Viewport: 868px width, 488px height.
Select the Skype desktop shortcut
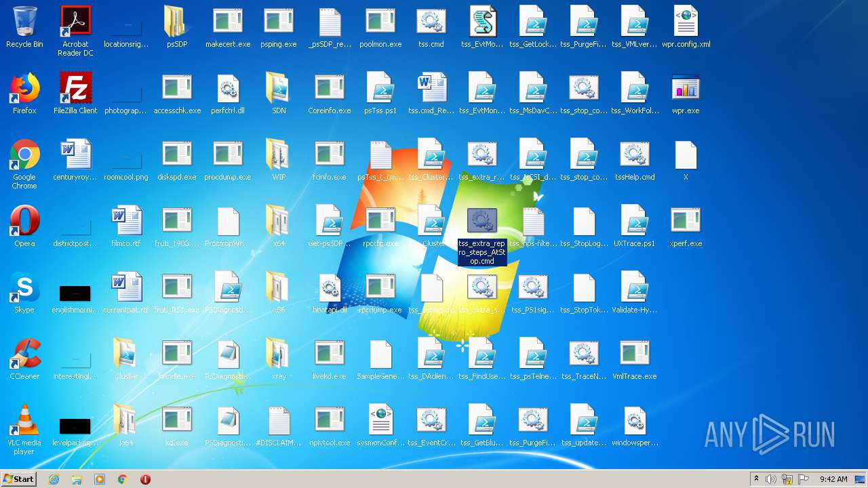point(24,288)
